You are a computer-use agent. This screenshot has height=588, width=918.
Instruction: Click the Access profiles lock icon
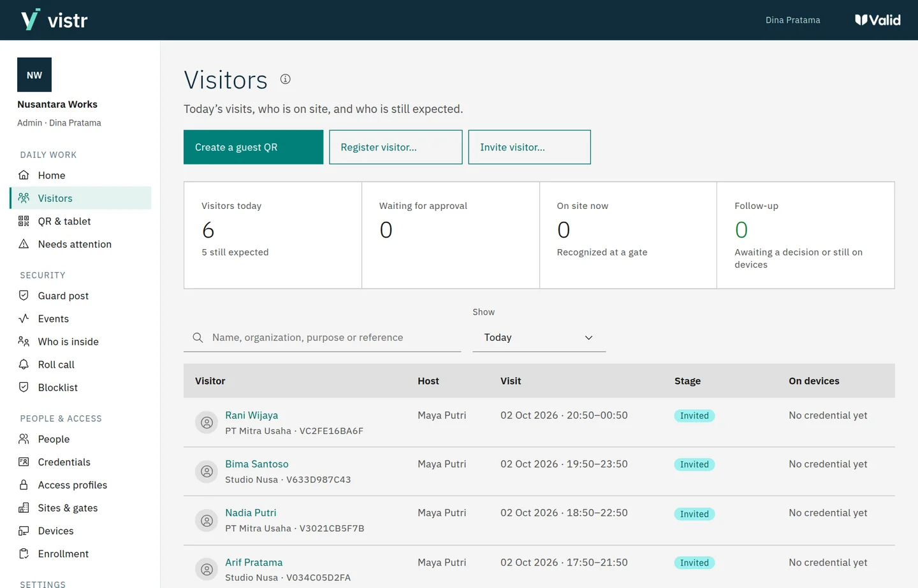(24, 485)
